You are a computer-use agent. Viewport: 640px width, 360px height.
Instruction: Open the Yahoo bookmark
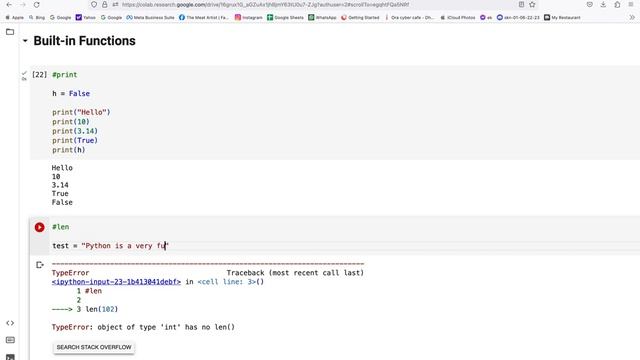[86, 18]
